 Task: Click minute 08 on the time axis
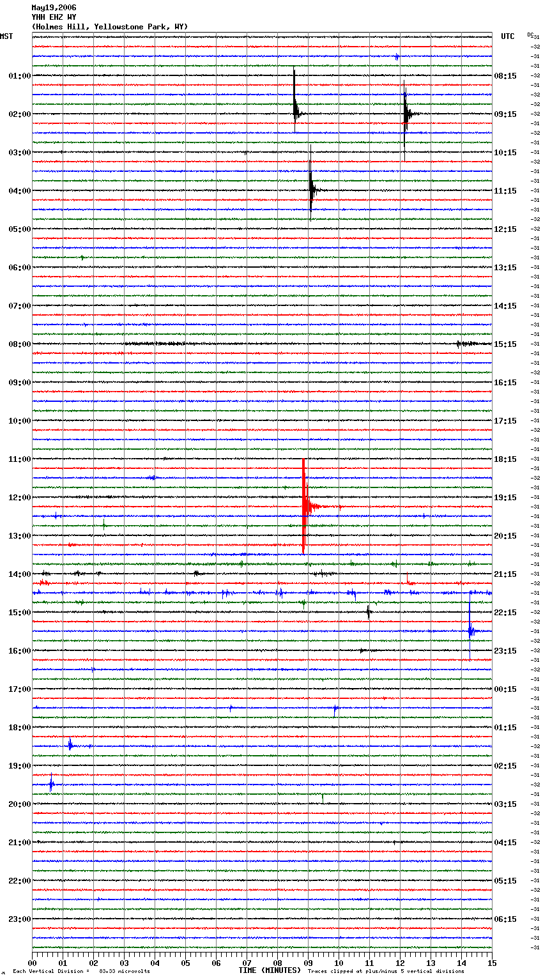[277, 963]
